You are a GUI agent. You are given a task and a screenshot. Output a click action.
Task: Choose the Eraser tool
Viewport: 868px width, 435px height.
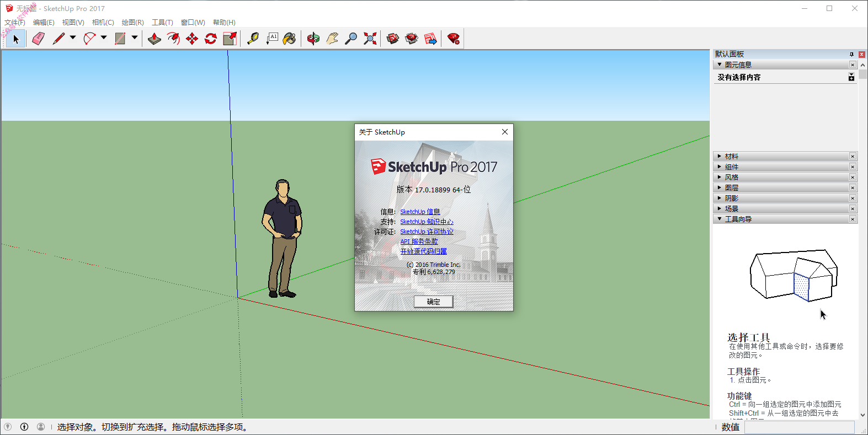coord(38,39)
